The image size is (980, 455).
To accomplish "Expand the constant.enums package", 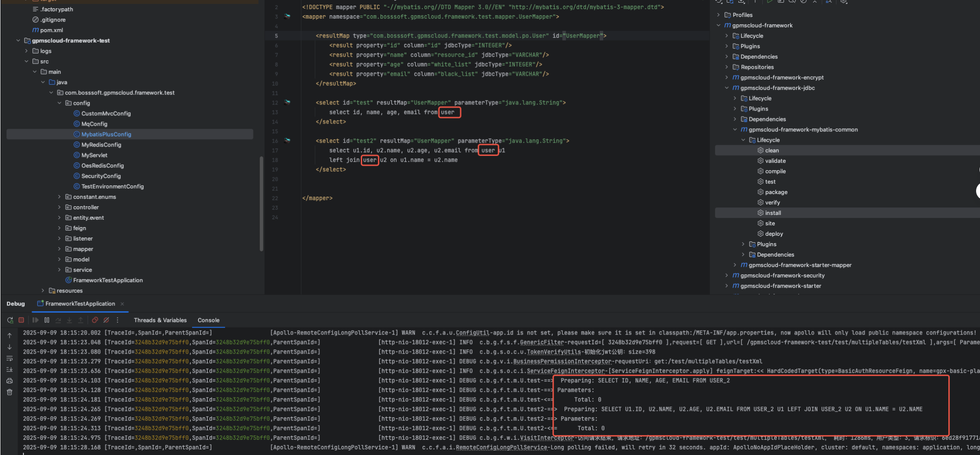I will pyautogui.click(x=60, y=197).
